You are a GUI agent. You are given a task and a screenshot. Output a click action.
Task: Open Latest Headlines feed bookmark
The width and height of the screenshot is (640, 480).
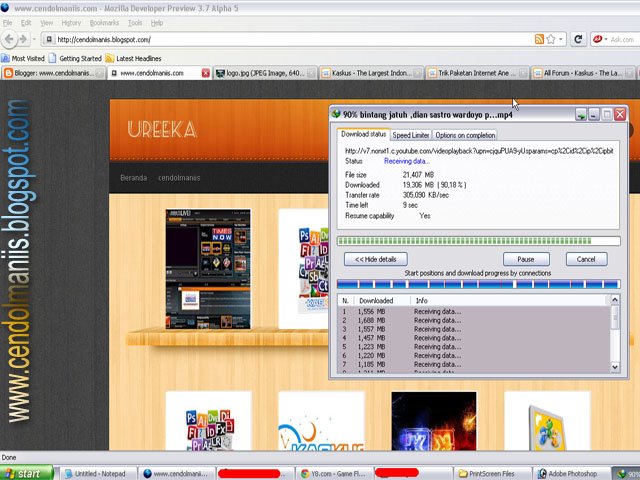134,58
